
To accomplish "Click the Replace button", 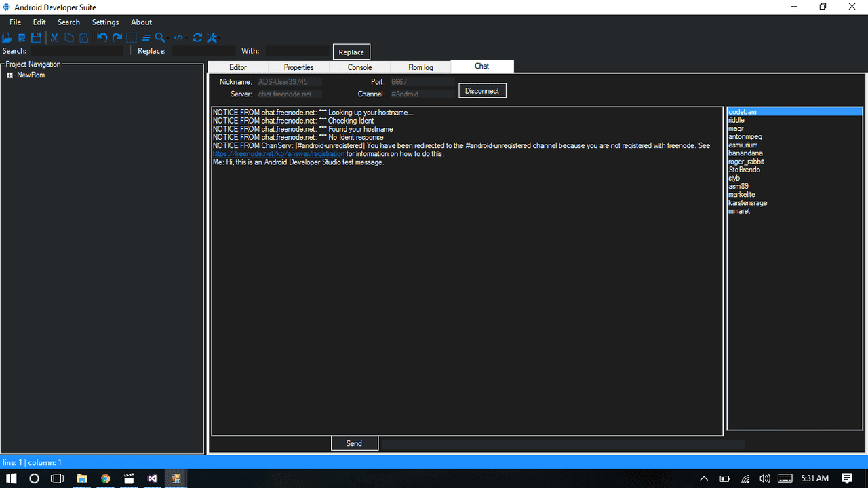I will (x=351, y=52).
